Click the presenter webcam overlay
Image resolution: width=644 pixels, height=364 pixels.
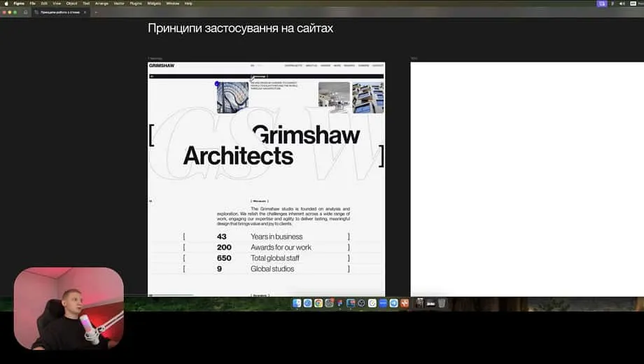pos(69,309)
